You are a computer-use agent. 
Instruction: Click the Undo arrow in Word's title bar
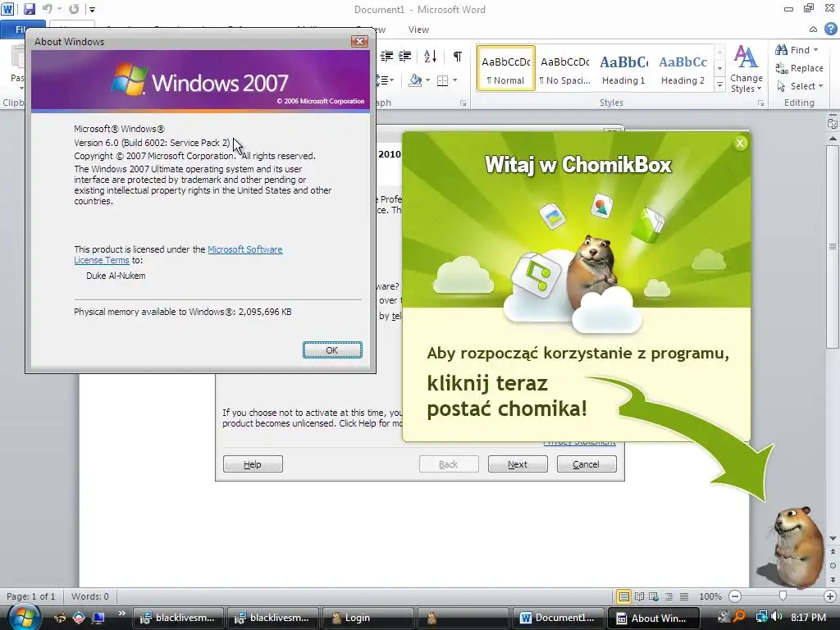(47, 9)
